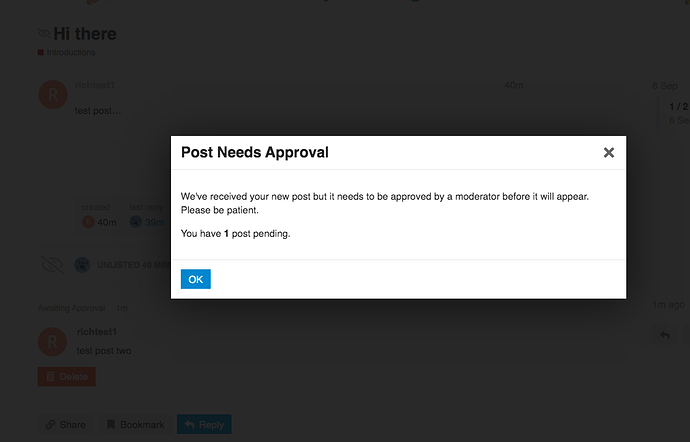Screen dimensions: 690x442
Task: Click the reply arrow icon beside the pending post
Action: [665, 335]
